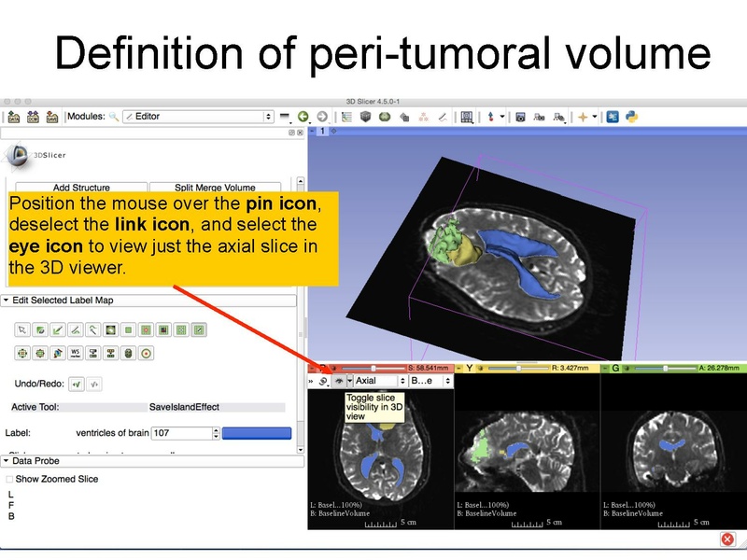747x560 pixels.
Task: Deselect the link icon in slice controller
Action: pyautogui.click(x=323, y=380)
